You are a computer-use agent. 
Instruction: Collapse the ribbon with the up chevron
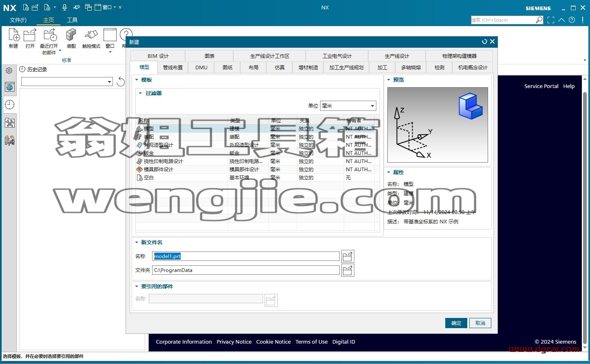pos(561,20)
